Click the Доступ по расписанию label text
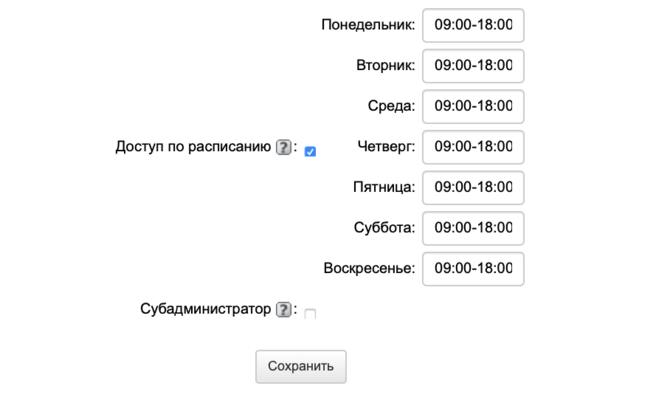 pyautogui.click(x=193, y=147)
